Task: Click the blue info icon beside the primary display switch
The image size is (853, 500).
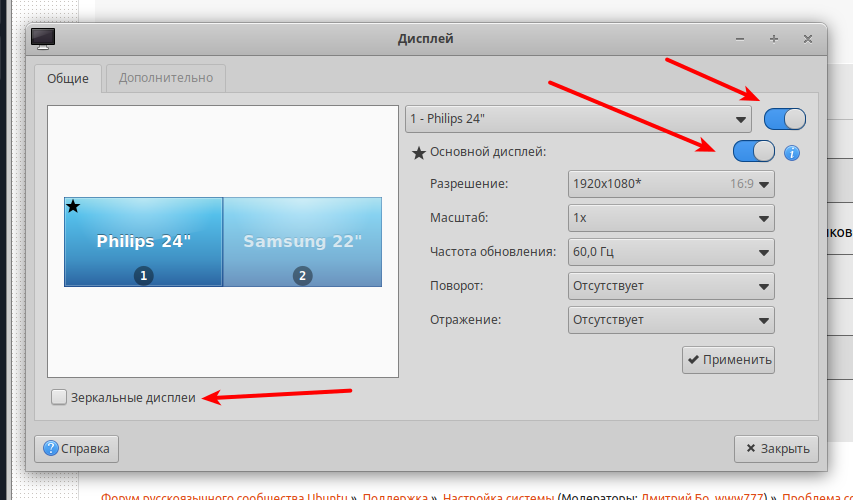Action: [x=792, y=153]
